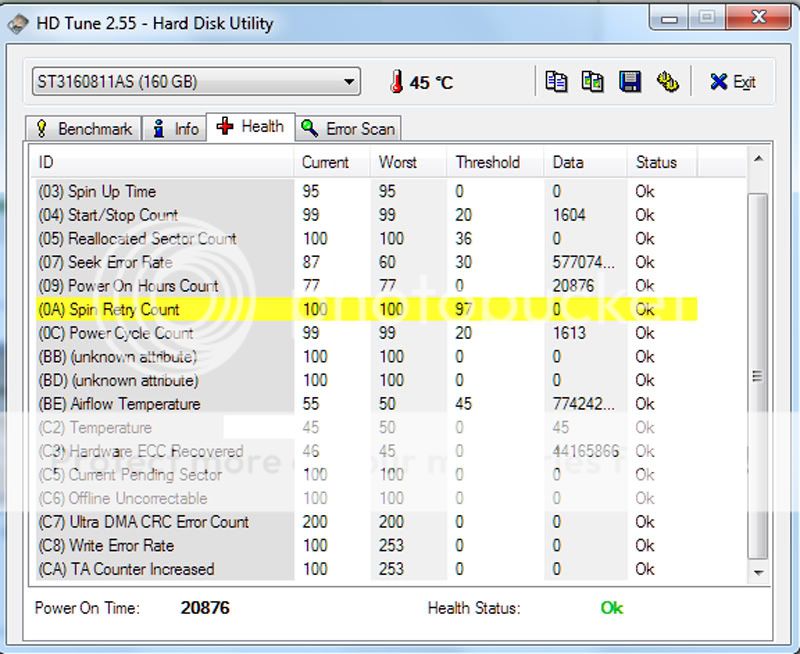
Task: Select the greyed-out Temperature attribute row
Action: coord(300,427)
